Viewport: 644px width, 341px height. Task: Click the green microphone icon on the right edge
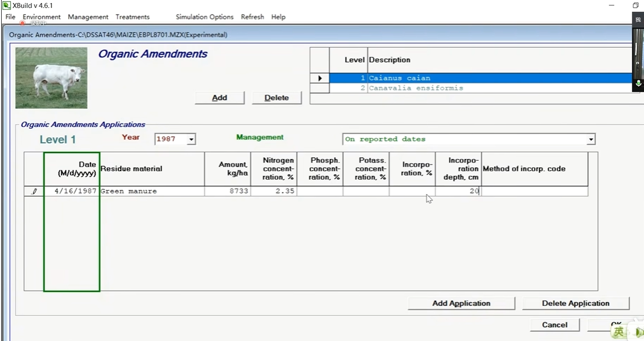click(x=638, y=83)
